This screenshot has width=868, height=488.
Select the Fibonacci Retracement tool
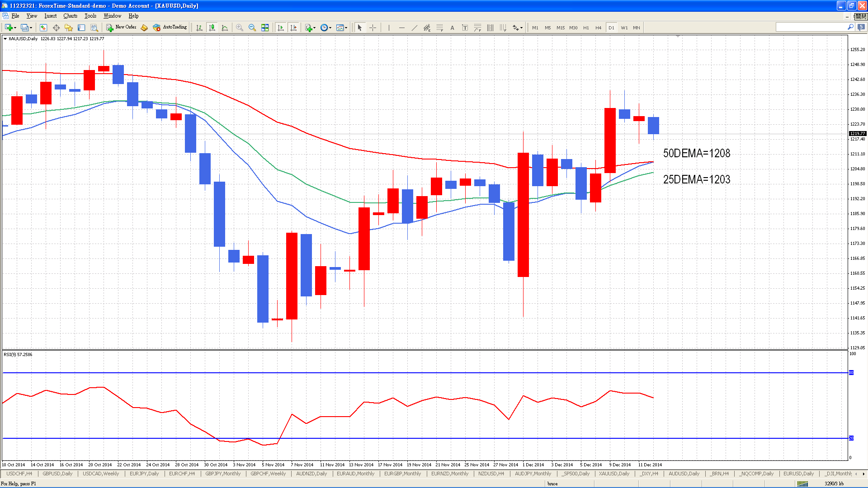pyautogui.click(x=439, y=28)
